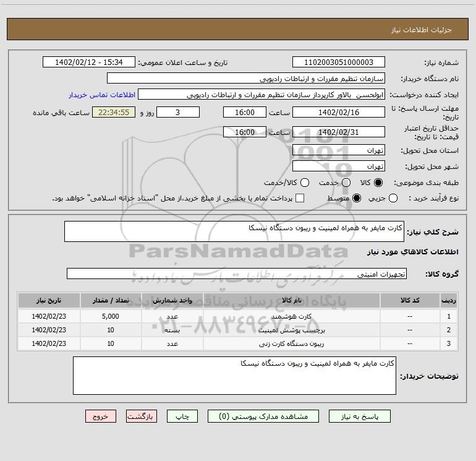Select the کالا radio button
Image resolution: width=476 pixels, height=461 pixels.
point(378,183)
